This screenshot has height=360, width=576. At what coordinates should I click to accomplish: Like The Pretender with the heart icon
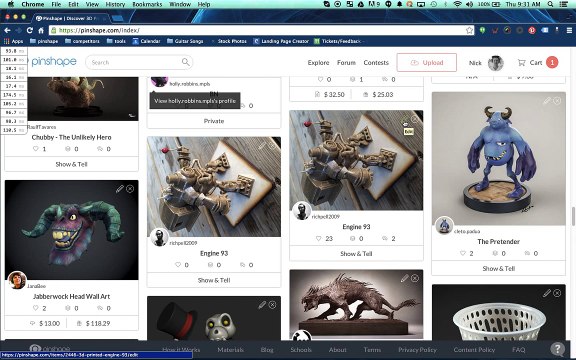pos(463,253)
